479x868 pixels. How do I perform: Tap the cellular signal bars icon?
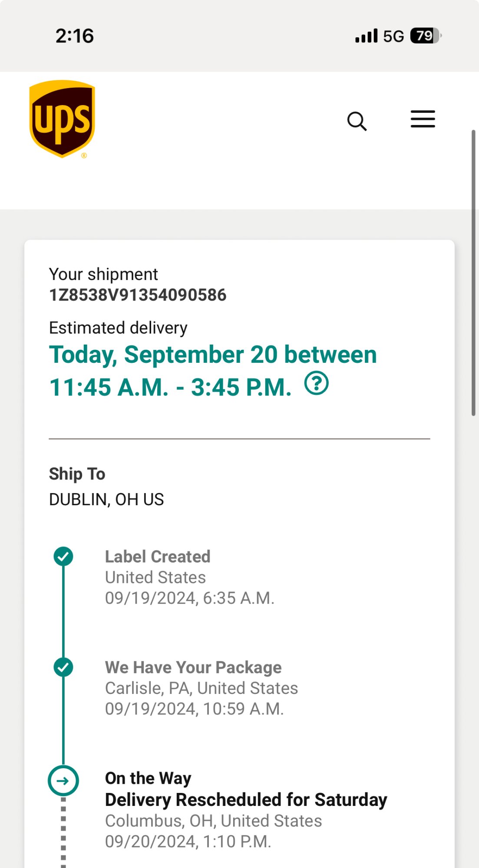point(366,36)
